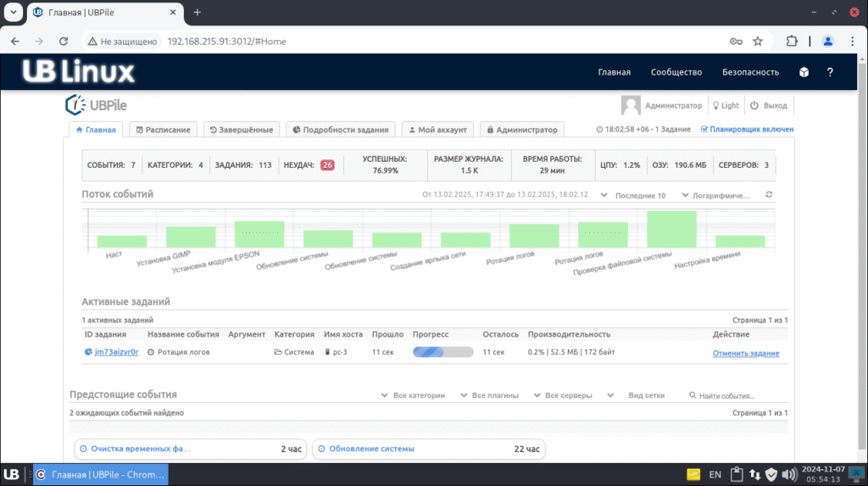The height and width of the screenshot is (486, 868).
Task: Open the Подробности задания tab
Action: [x=340, y=130]
